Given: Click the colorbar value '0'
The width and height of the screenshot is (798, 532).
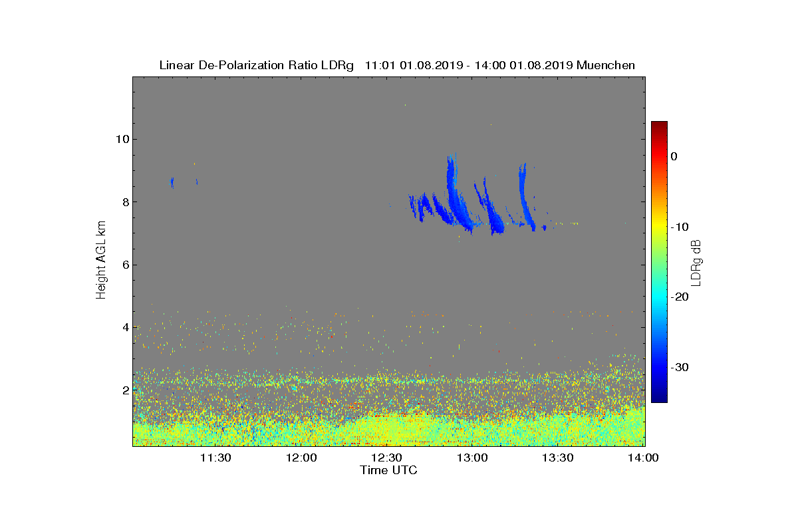Looking at the screenshot, I should tap(674, 156).
